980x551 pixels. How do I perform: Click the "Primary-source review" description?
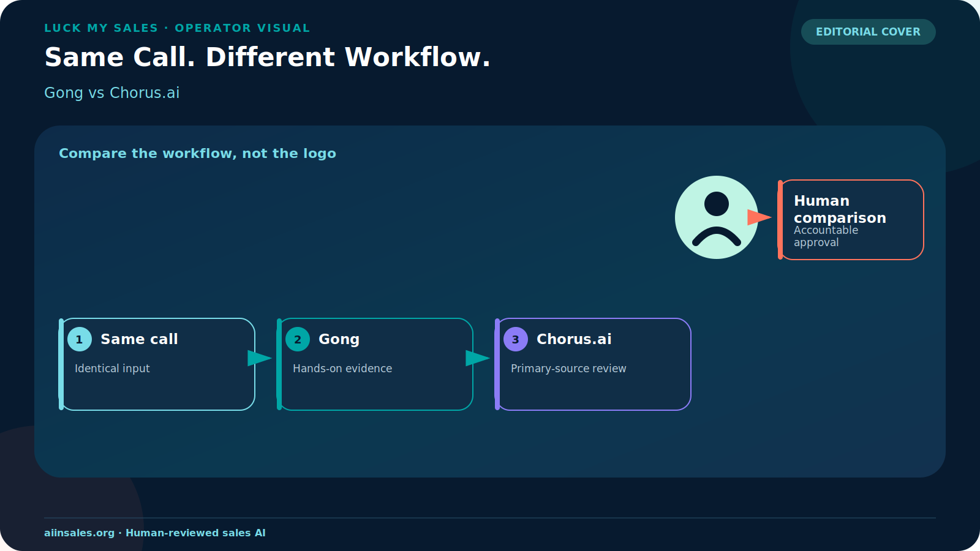568,368
